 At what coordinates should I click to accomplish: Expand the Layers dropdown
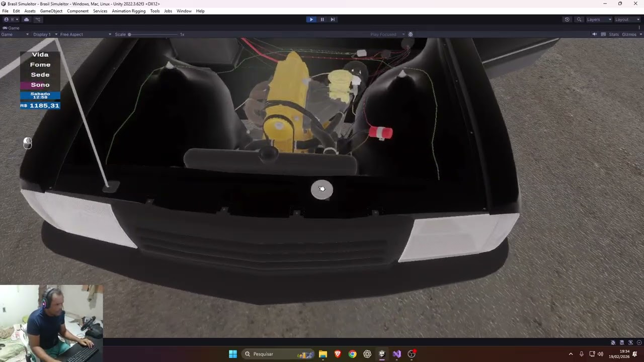tap(599, 20)
